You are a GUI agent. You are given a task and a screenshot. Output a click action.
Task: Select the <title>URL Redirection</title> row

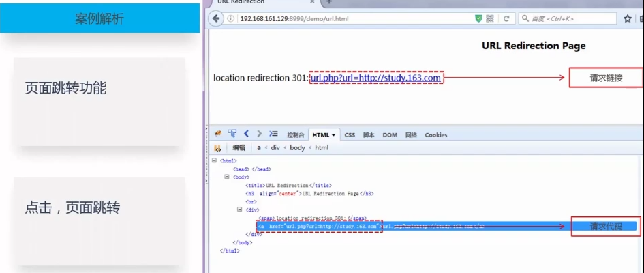coord(288,186)
